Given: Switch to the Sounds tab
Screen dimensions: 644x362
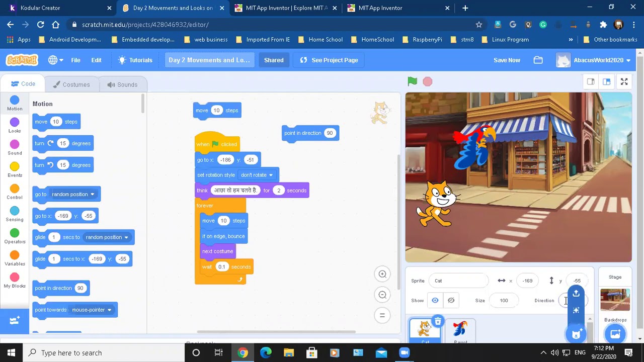Looking at the screenshot, I should coord(122,84).
